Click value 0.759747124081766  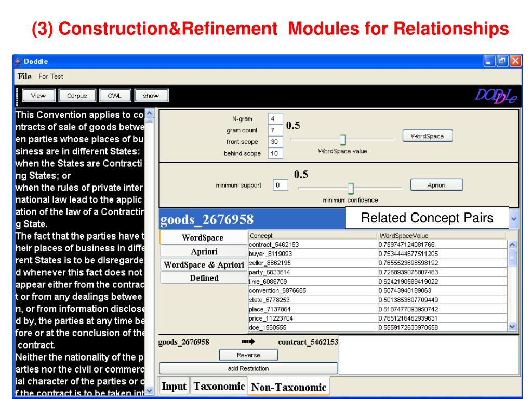point(406,245)
